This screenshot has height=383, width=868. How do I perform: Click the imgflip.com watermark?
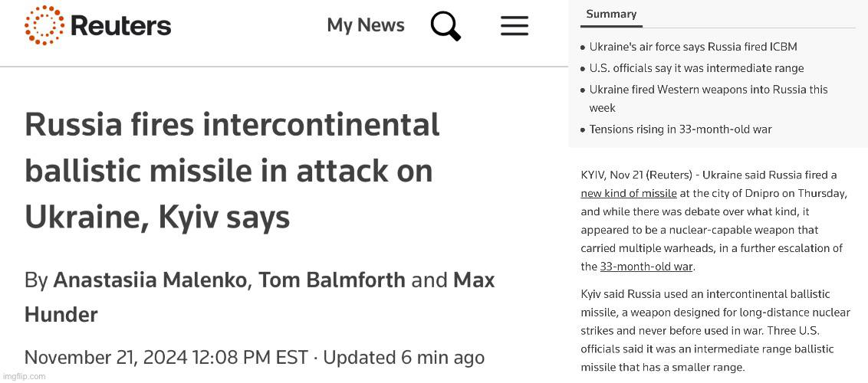click(x=24, y=376)
